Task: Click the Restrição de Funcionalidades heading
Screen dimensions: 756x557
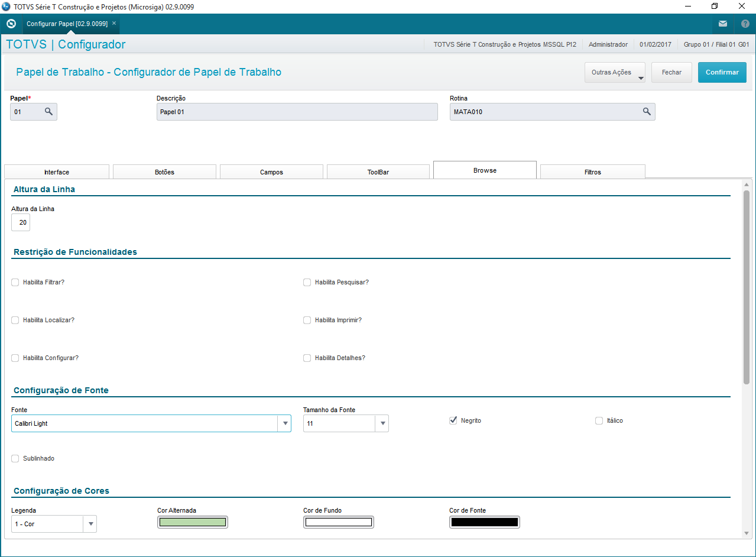Action: tap(75, 252)
